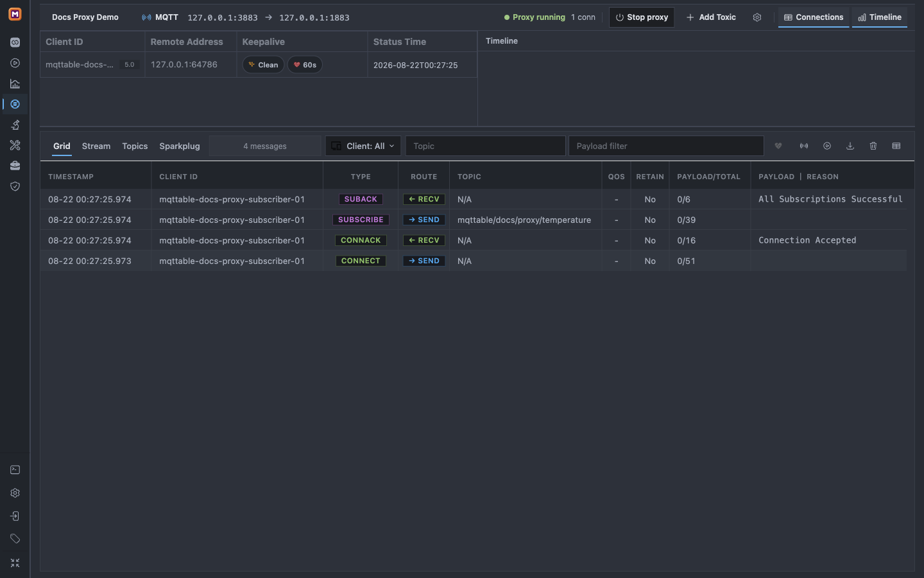Image resolution: width=924 pixels, height=578 pixels.
Task: Click the Add Toxic button
Action: pyautogui.click(x=711, y=17)
